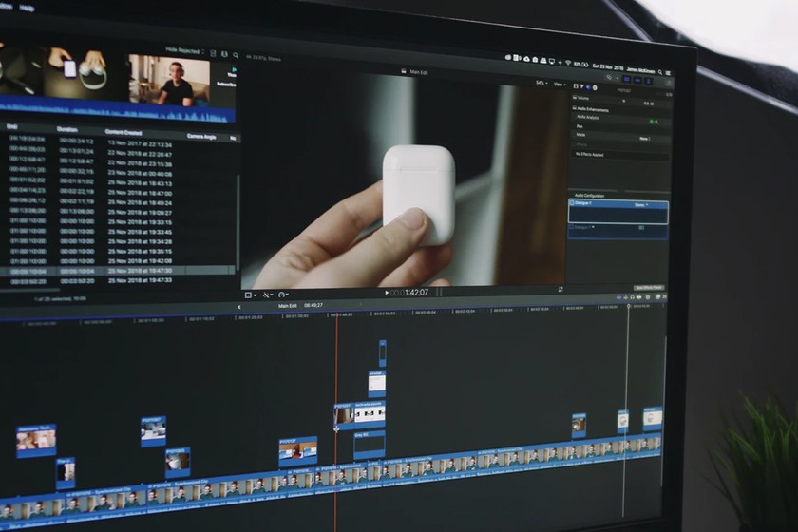Select row "13 Nov 2017 at 22:13:34"
798x532 pixels.
click(120, 142)
